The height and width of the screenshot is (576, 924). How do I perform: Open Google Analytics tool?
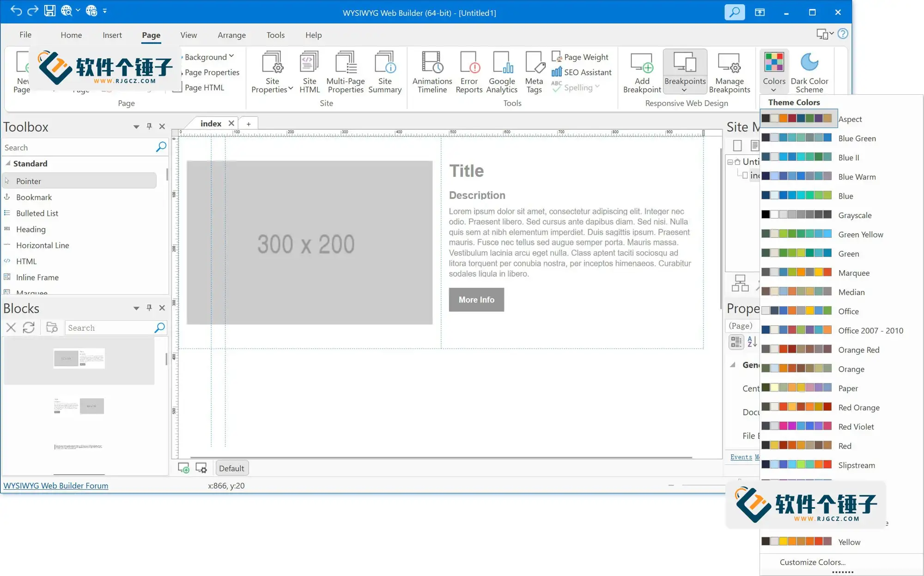coord(502,72)
